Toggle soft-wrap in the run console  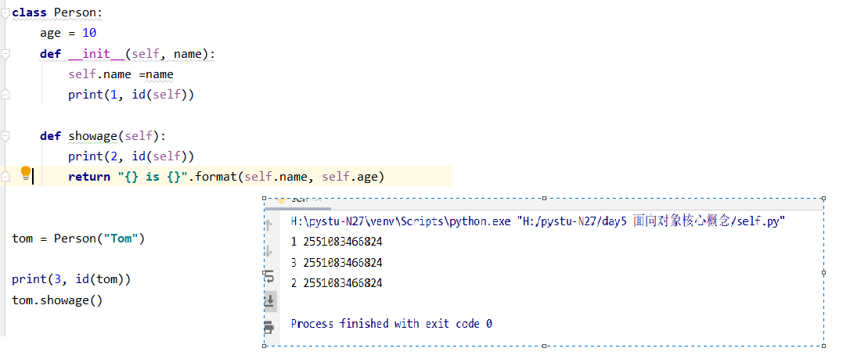[x=269, y=276]
